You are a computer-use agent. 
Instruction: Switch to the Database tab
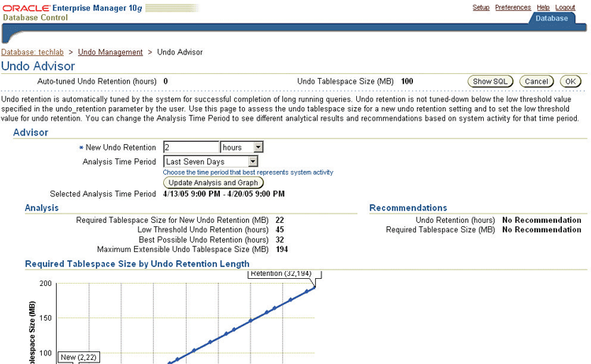(x=561, y=18)
